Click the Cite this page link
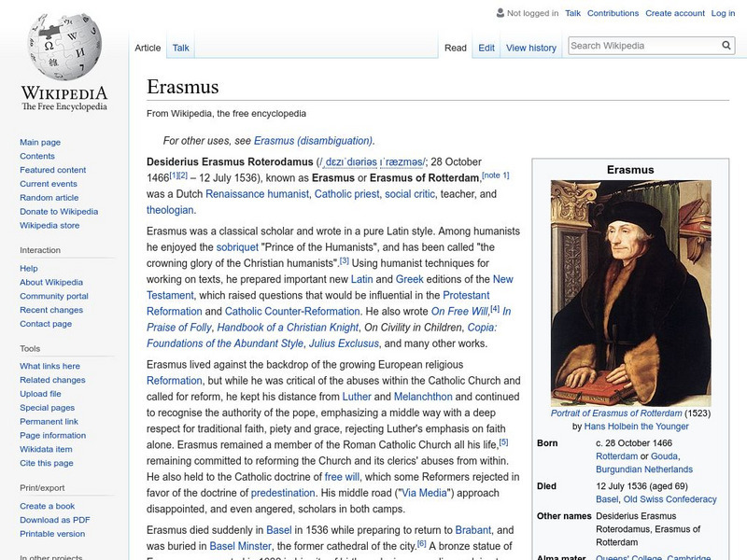This screenshot has width=747, height=560. click(47, 464)
